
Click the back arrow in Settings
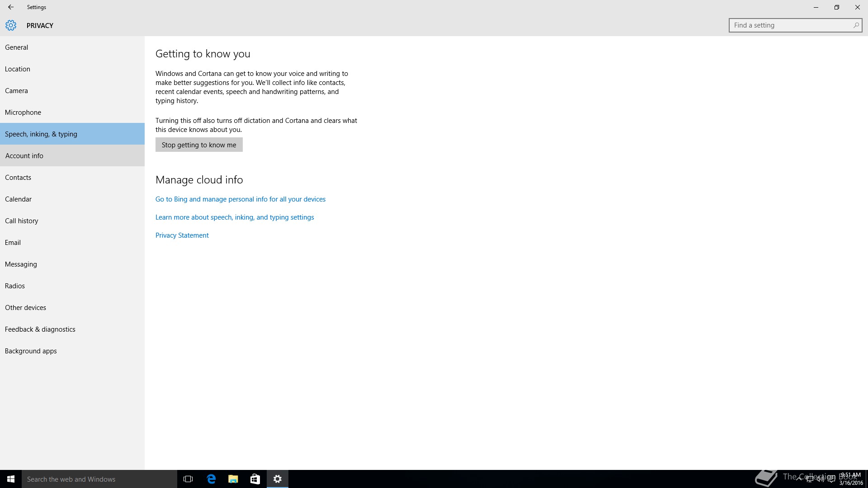click(x=11, y=7)
